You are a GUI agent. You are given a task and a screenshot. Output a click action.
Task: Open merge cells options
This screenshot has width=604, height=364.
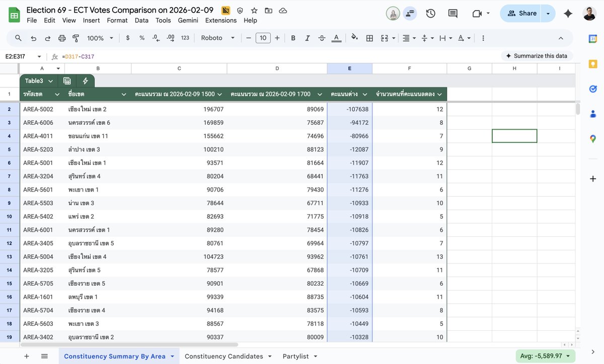(x=387, y=38)
